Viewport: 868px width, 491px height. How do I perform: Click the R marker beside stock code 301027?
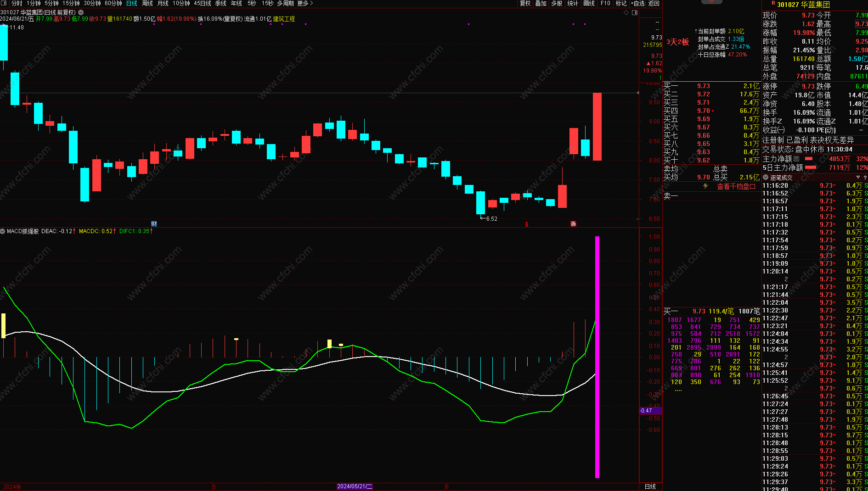coord(773,3)
